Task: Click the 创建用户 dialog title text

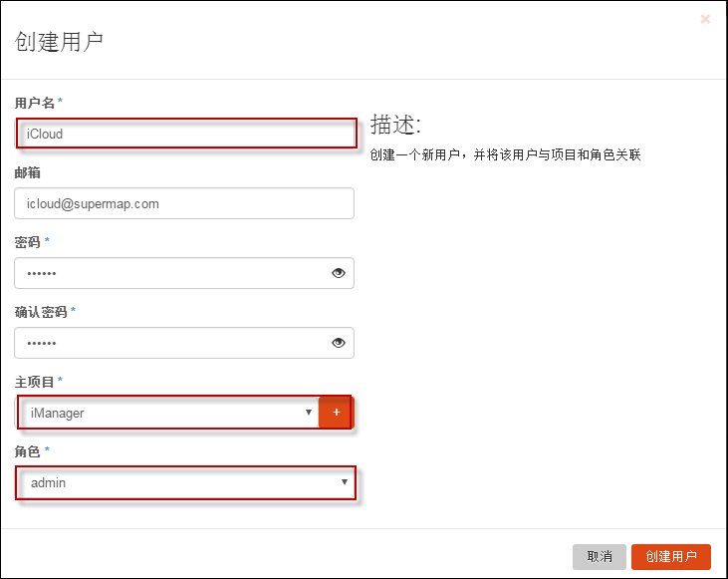Action: click(x=59, y=41)
